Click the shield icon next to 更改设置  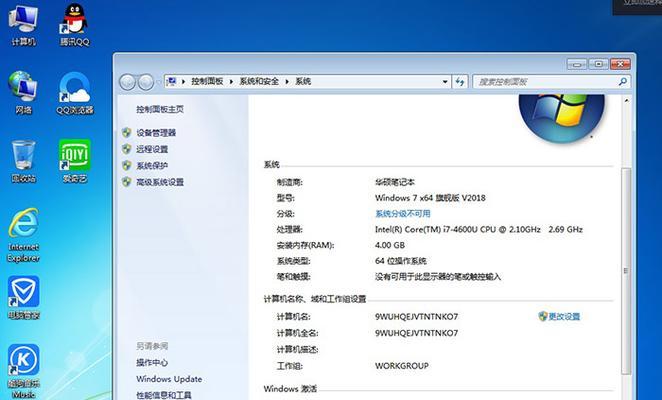tap(543, 316)
